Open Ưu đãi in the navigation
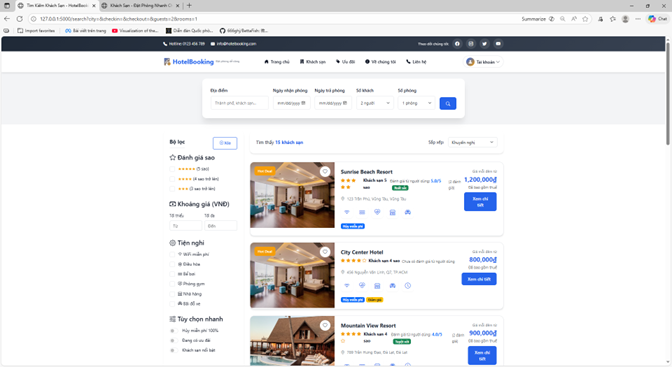 point(345,62)
